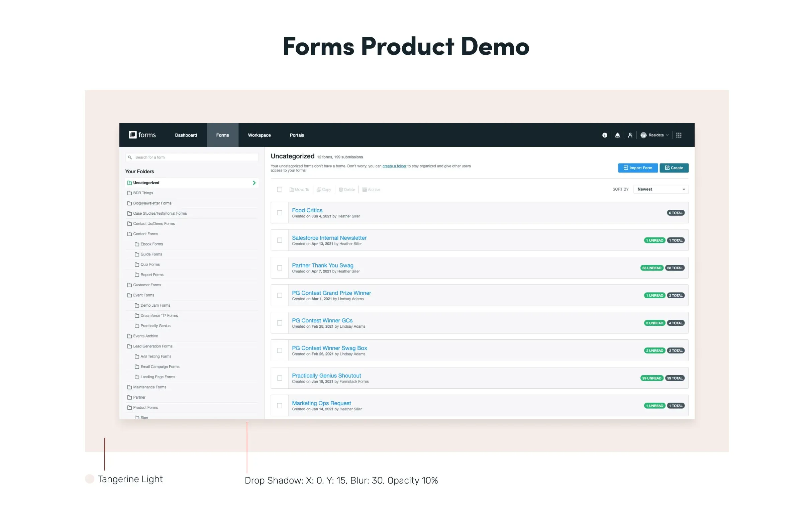Select the Content Forms folder
Image resolution: width=812 pixels, height=517 pixels.
pos(192,234)
